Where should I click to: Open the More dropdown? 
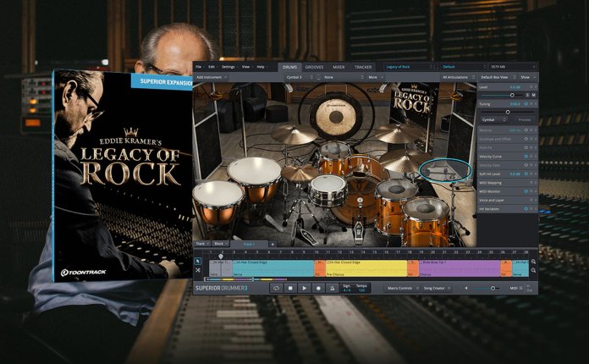point(375,77)
